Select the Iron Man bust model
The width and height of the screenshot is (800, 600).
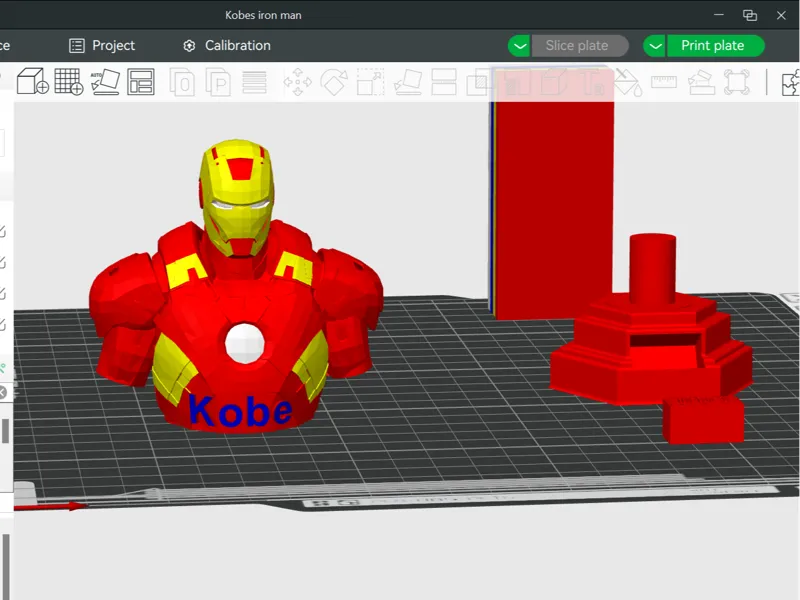click(x=236, y=286)
